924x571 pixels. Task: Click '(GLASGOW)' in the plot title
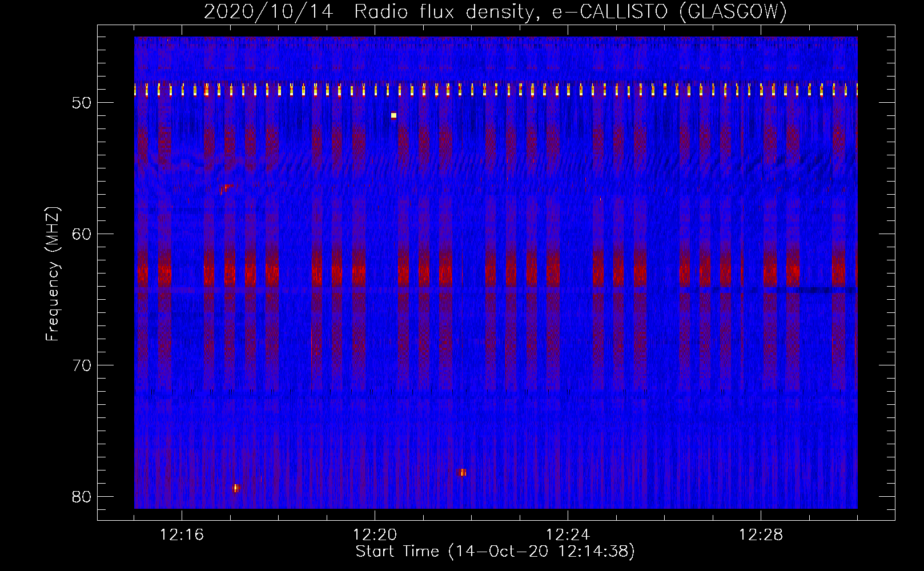(x=733, y=12)
